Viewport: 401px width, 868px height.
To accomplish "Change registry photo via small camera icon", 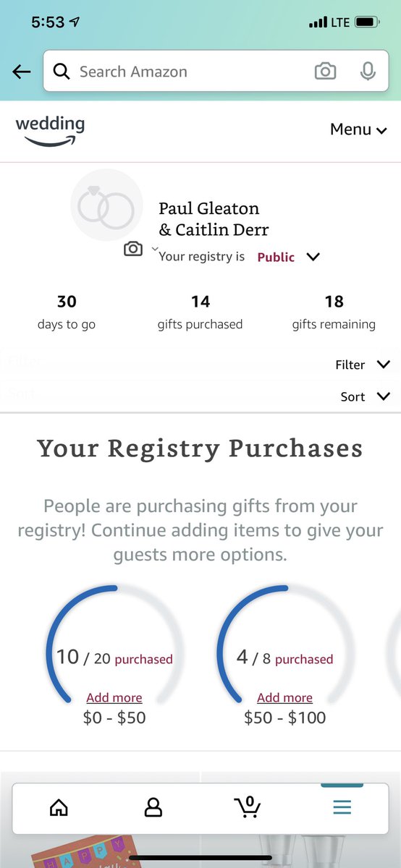I will click(133, 248).
